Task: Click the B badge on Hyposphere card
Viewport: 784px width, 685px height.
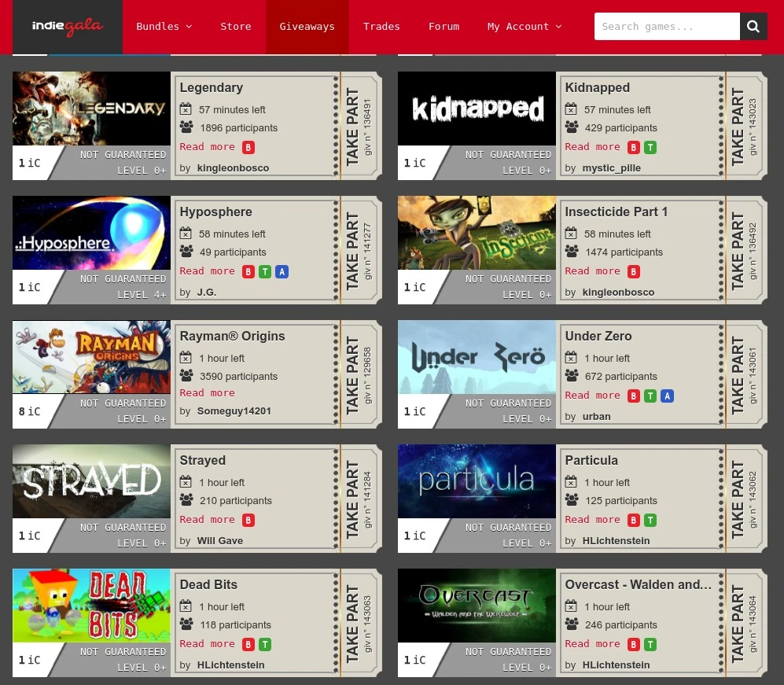Action: point(248,271)
